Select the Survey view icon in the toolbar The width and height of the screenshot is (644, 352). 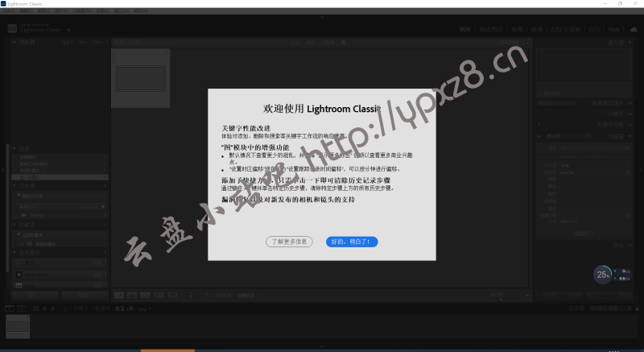point(159,296)
